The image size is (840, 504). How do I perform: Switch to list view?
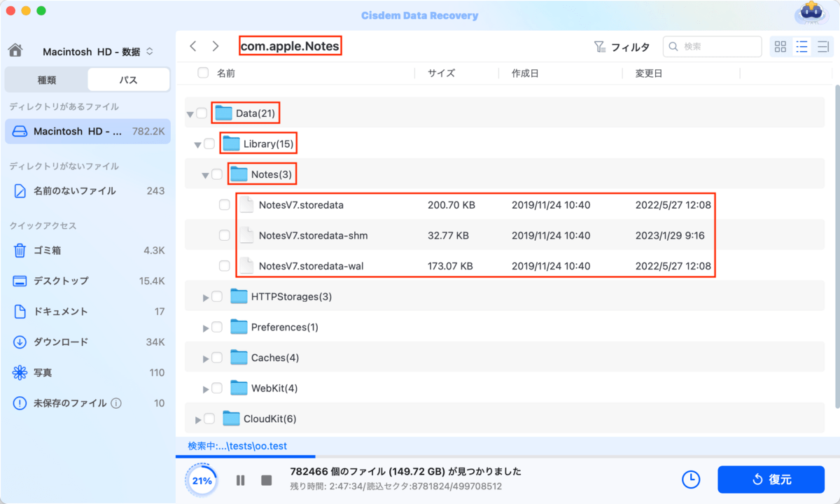click(802, 47)
